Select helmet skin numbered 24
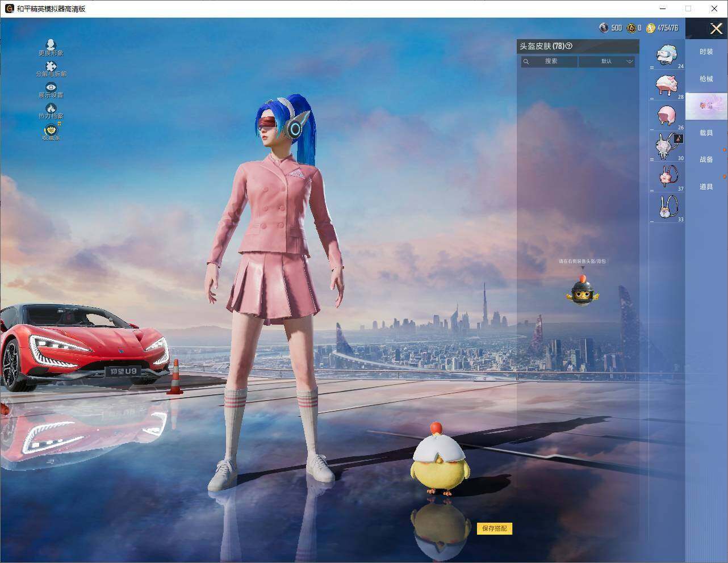The height and width of the screenshot is (563, 728). (x=667, y=56)
